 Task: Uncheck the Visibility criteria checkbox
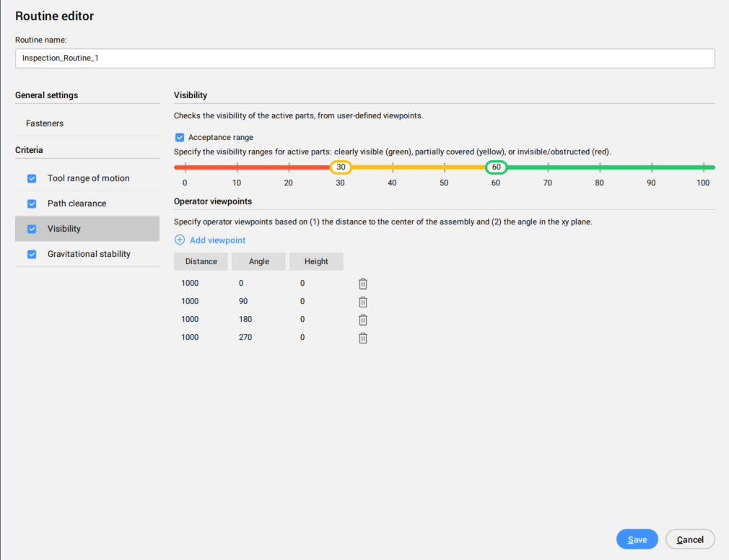[32, 229]
